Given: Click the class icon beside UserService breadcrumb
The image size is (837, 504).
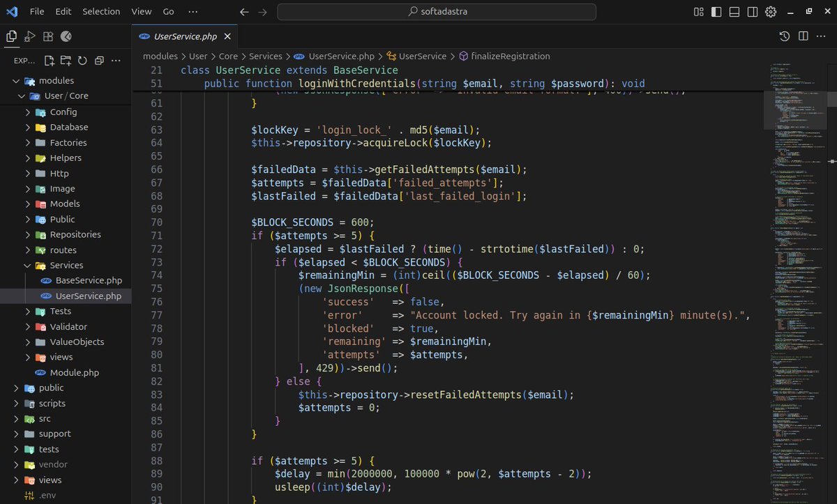Looking at the screenshot, I should tap(391, 56).
